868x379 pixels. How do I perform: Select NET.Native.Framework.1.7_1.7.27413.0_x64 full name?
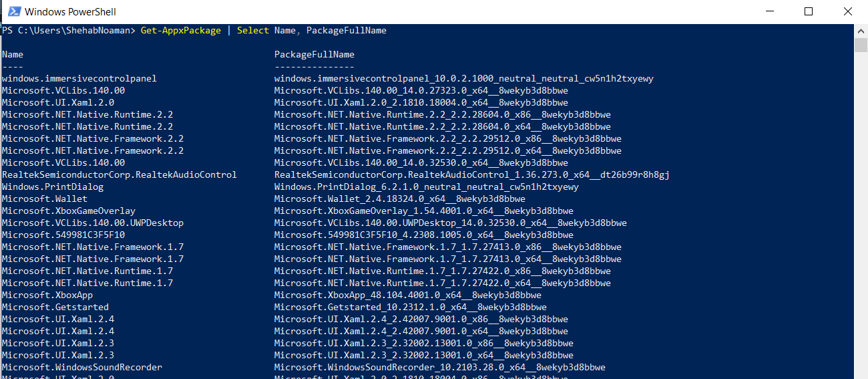click(x=448, y=259)
